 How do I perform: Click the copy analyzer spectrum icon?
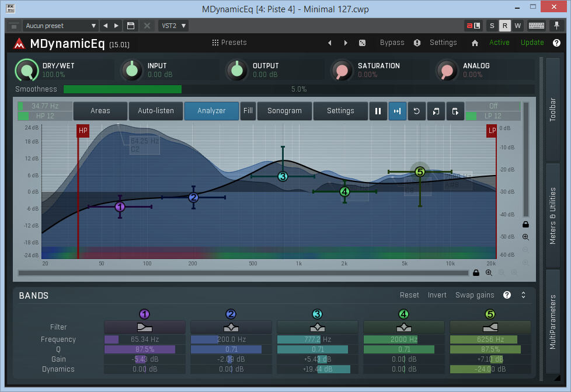436,111
